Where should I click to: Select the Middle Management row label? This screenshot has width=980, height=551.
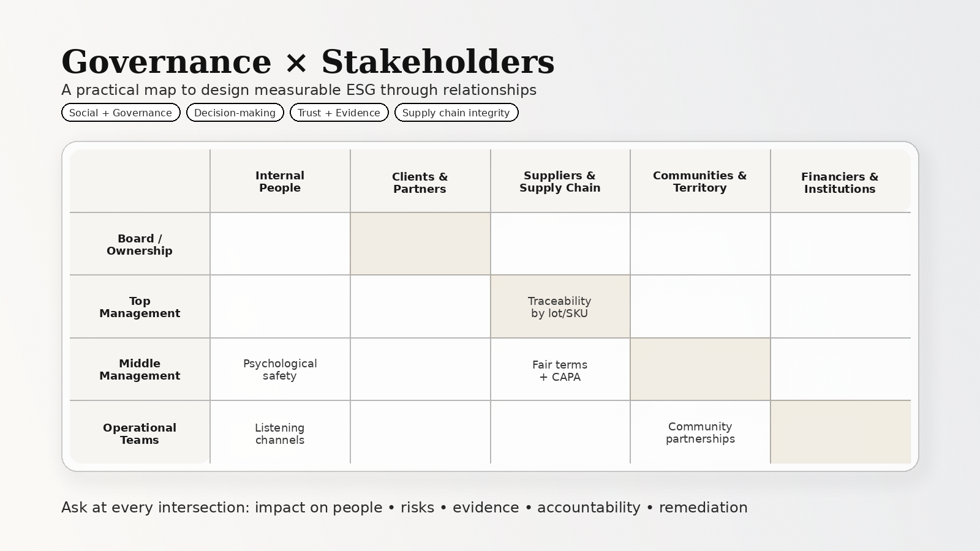(140, 369)
